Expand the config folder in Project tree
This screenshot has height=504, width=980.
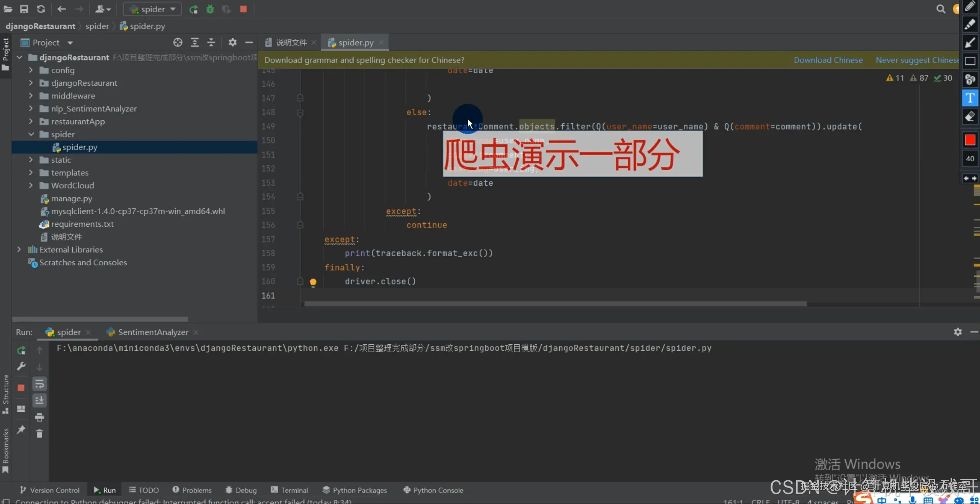[x=31, y=70]
